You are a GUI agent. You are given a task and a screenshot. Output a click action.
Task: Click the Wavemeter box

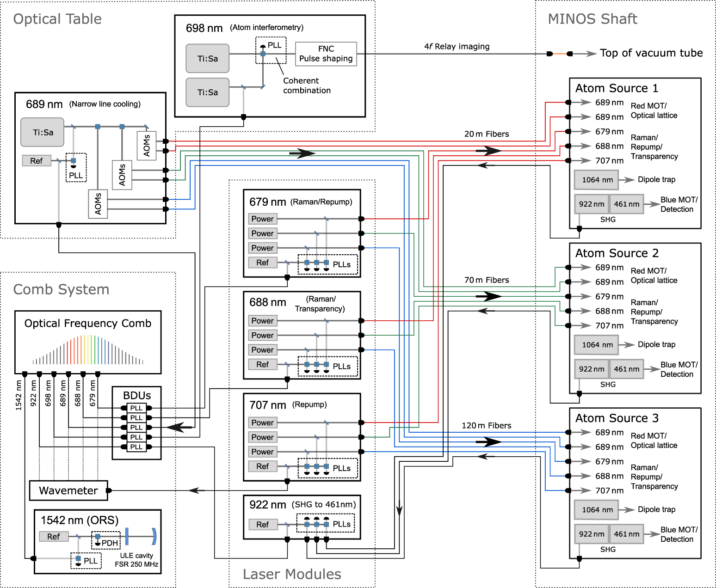(x=68, y=490)
